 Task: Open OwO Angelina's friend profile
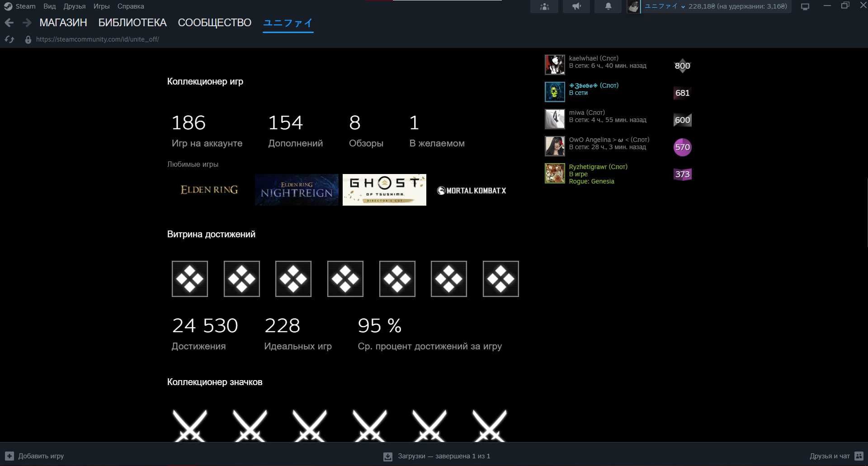609,140
